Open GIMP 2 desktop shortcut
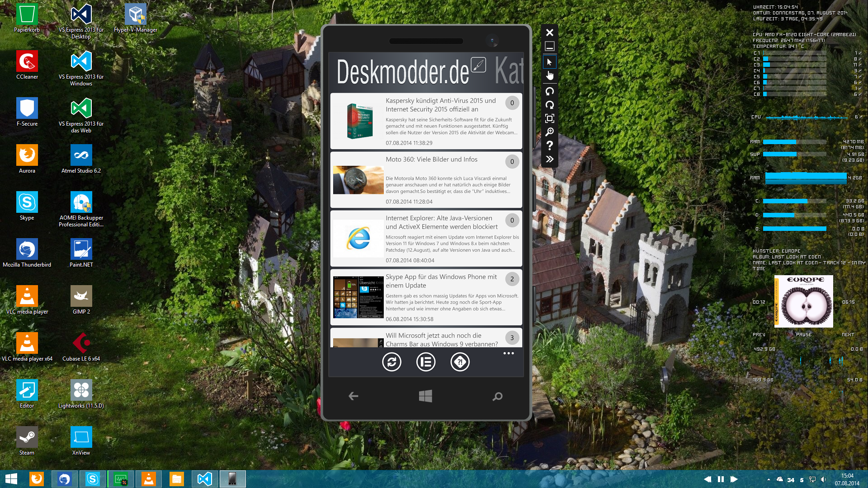The height and width of the screenshot is (488, 868). [x=81, y=300]
